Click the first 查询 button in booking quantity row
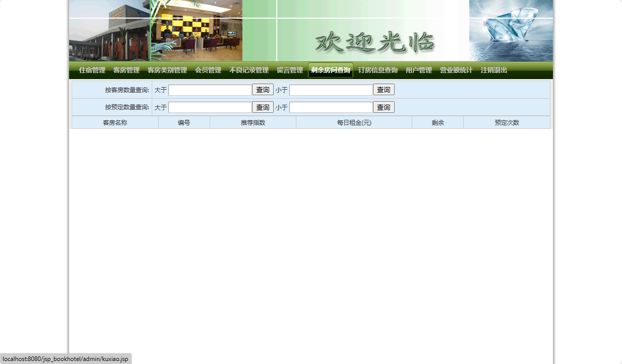This screenshot has height=364, width=622. click(263, 107)
